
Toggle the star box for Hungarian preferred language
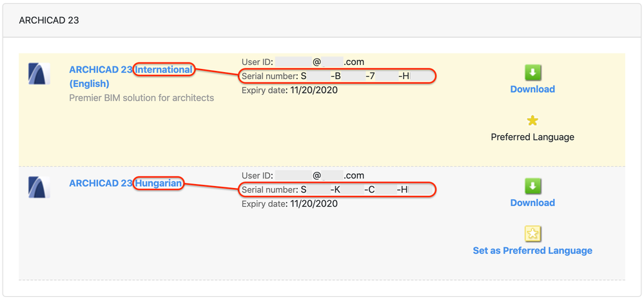(532, 234)
